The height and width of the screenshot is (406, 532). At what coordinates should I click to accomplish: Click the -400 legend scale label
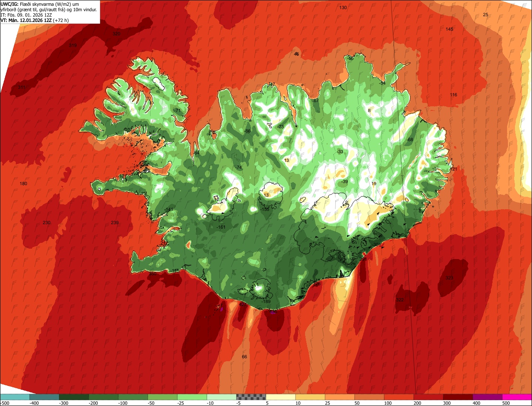(x=34, y=403)
